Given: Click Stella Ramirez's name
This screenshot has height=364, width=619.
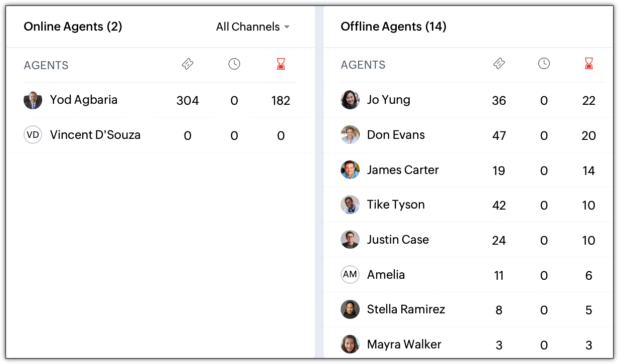Looking at the screenshot, I should click(x=406, y=309).
